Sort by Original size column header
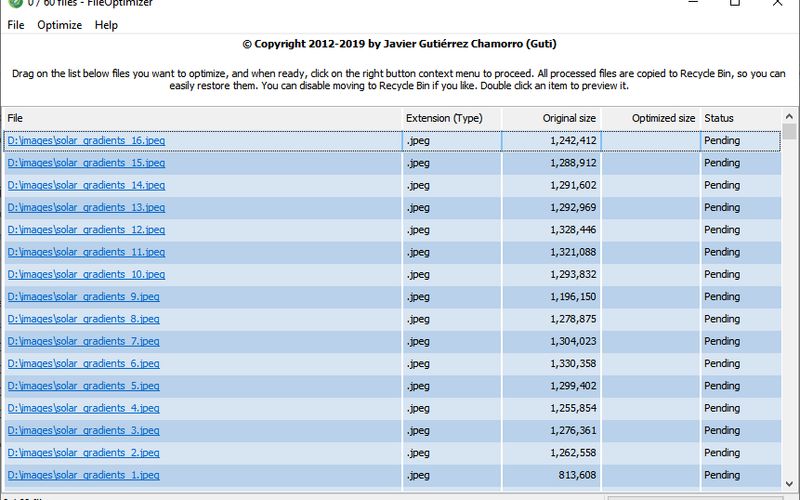 pyautogui.click(x=551, y=118)
